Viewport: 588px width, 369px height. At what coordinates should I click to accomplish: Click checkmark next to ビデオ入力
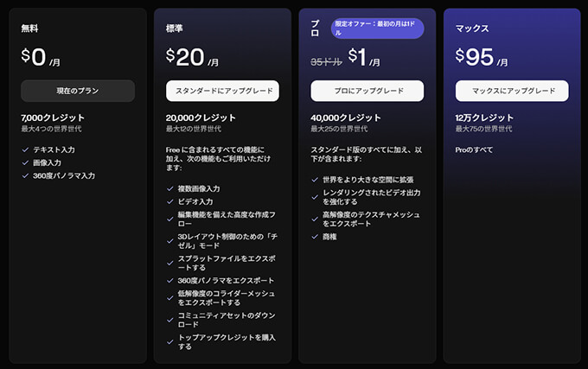(170, 201)
